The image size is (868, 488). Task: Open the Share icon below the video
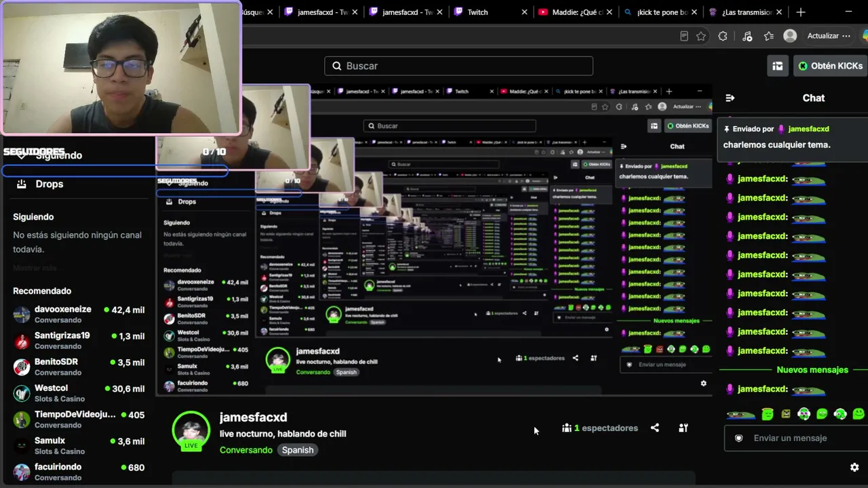[654, 428]
